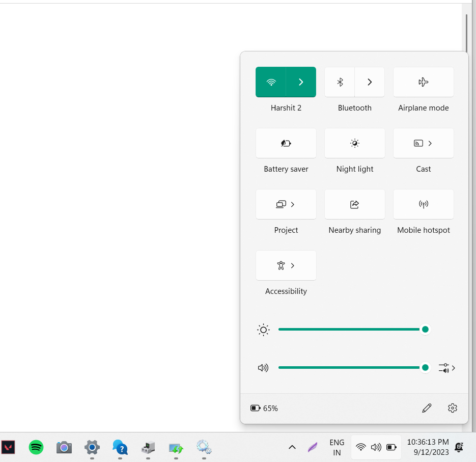Enable Night light

(355, 143)
